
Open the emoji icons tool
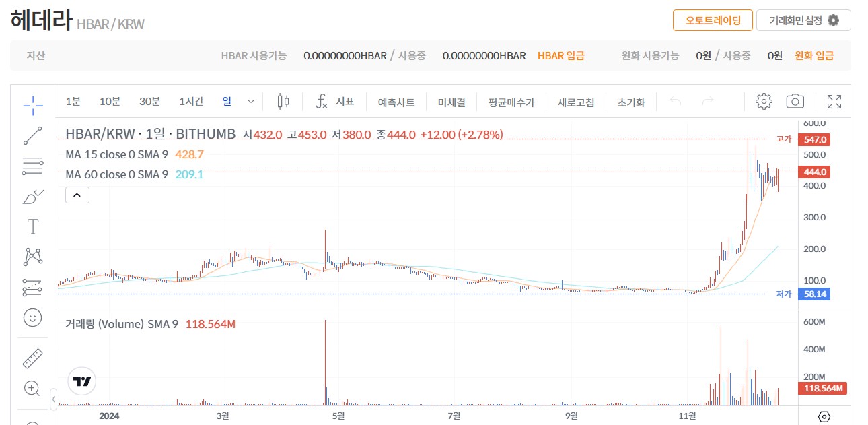click(33, 317)
